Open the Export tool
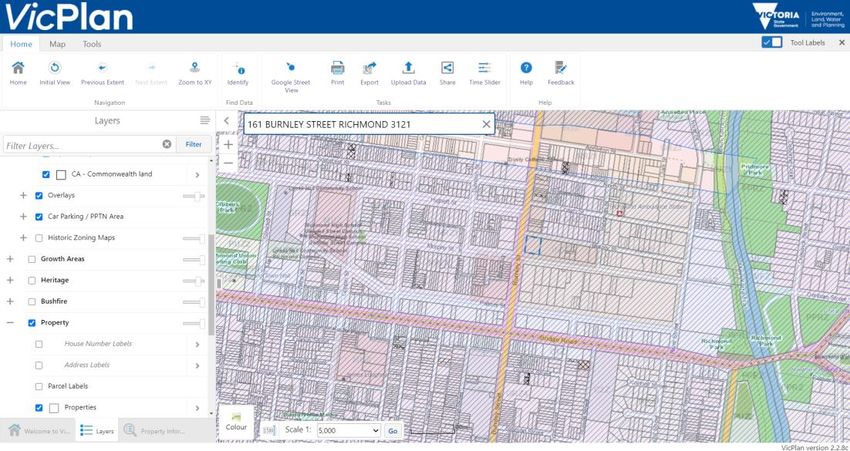This screenshot has width=850, height=451. coord(369,68)
